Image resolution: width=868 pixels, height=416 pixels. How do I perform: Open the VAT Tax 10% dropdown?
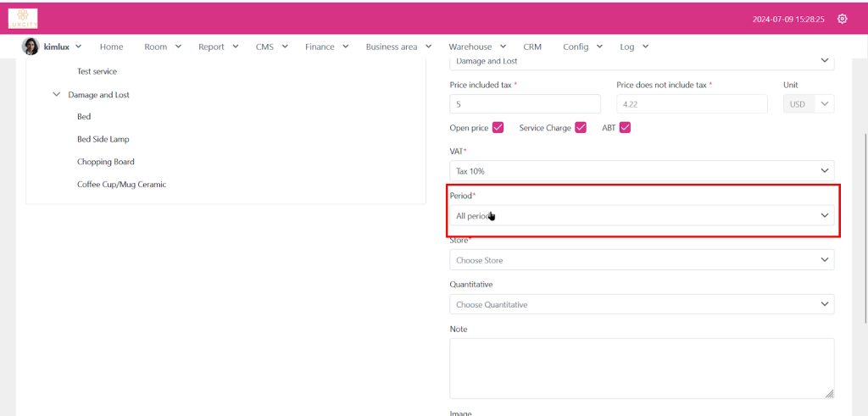click(641, 171)
